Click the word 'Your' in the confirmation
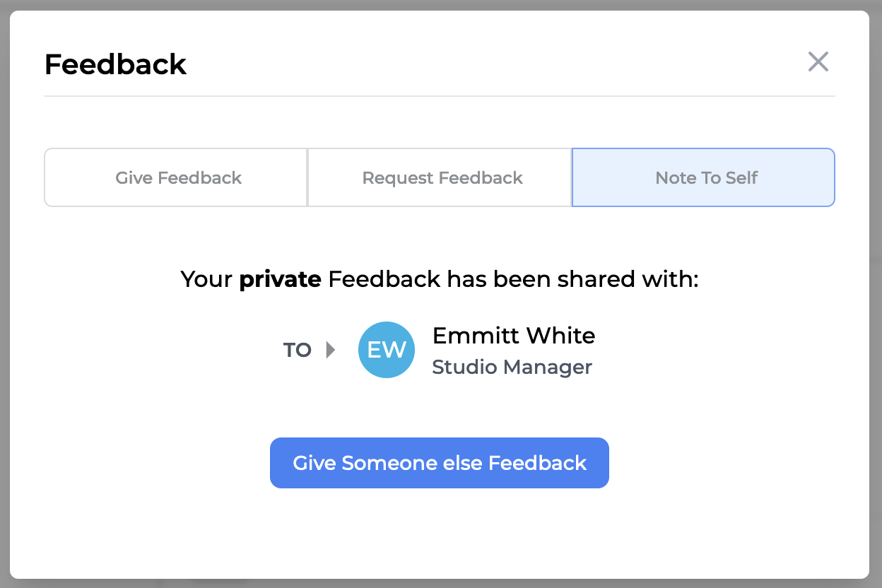 pos(206,279)
